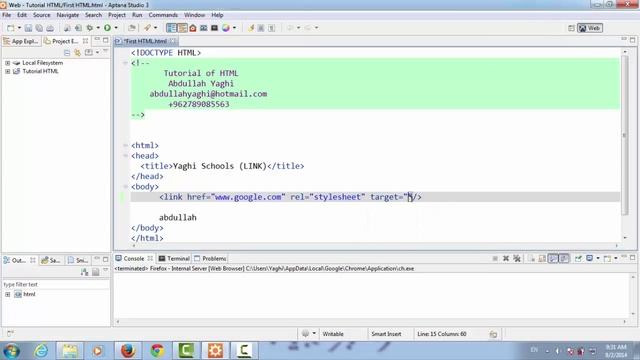The image size is (640, 360).
Task: Open the black Terminal icon in toolbar
Action: (x=214, y=28)
